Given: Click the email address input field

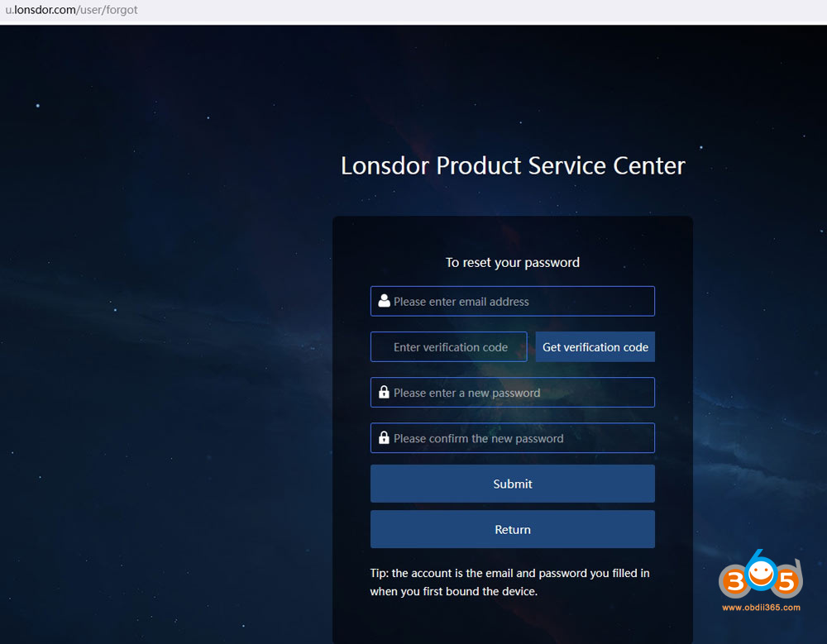Looking at the screenshot, I should click(512, 301).
